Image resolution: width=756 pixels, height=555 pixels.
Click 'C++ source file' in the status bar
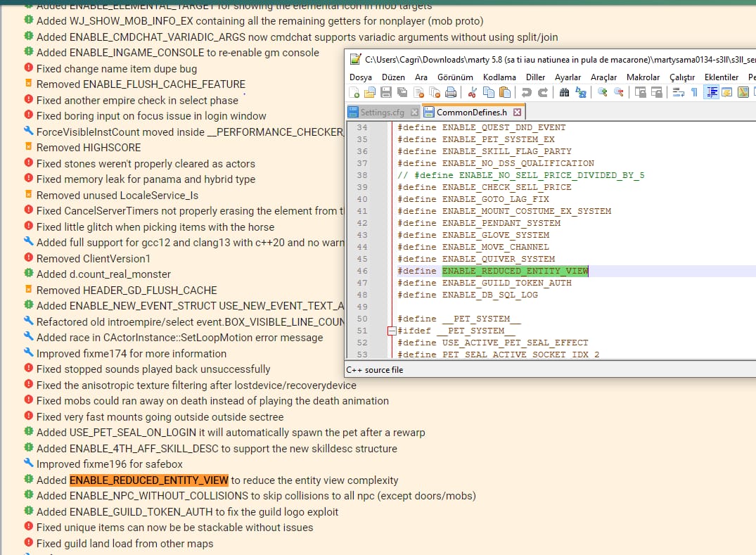pyautogui.click(x=375, y=370)
